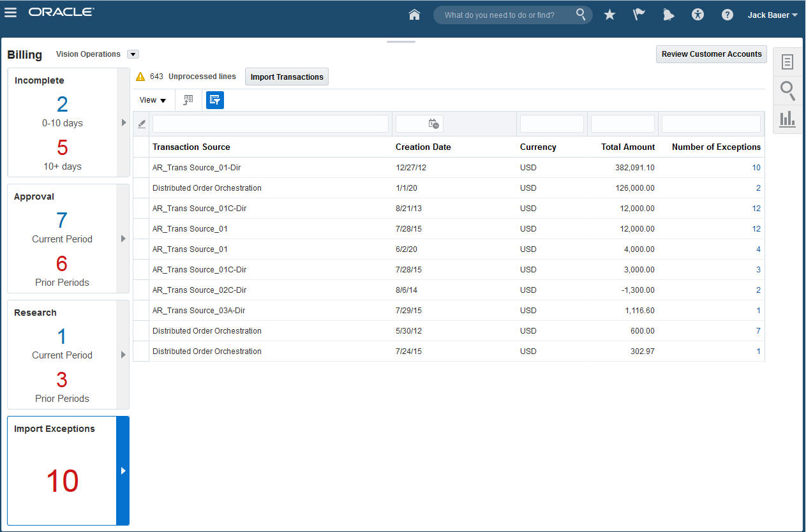Click the Detach table icon
The height and width of the screenshot is (532, 806).
(x=188, y=100)
